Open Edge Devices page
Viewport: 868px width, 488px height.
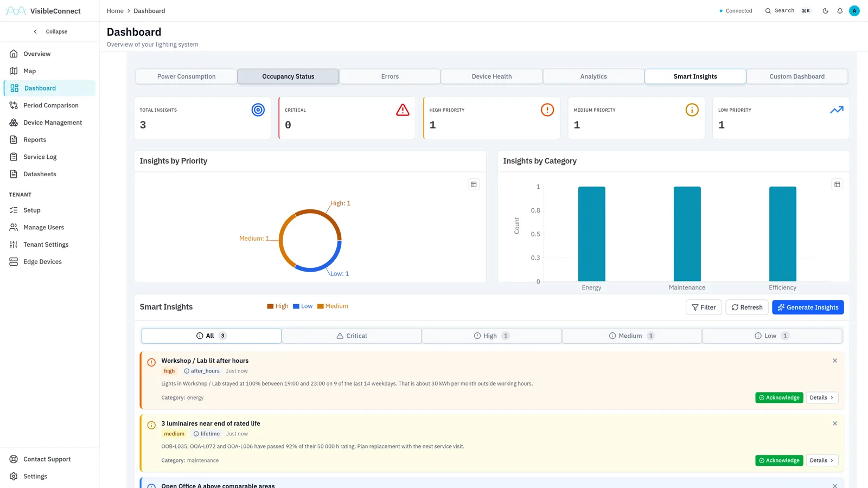coord(49,262)
